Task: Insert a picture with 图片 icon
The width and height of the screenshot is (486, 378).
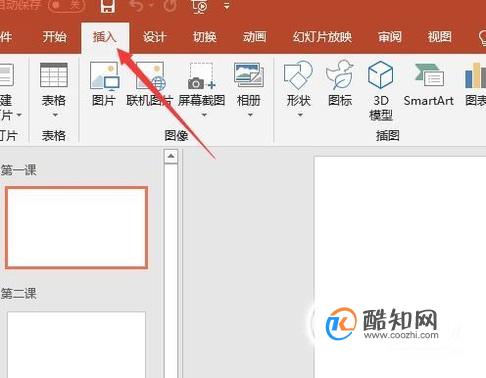Action: click(x=104, y=76)
